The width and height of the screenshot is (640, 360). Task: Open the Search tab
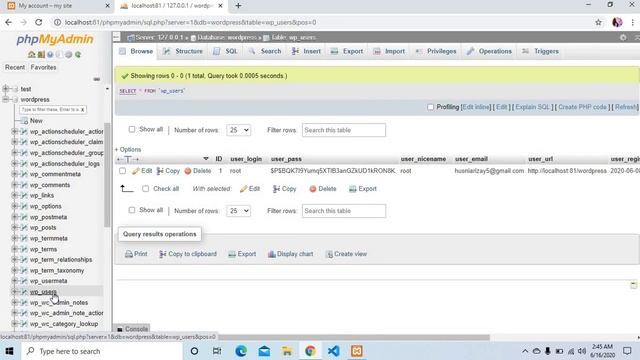tap(265, 51)
